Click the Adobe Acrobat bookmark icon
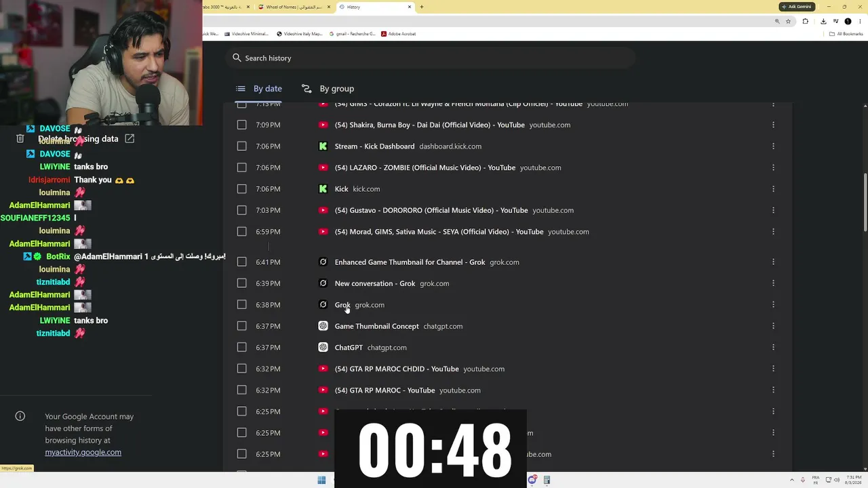868x488 pixels. [x=384, y=34]
